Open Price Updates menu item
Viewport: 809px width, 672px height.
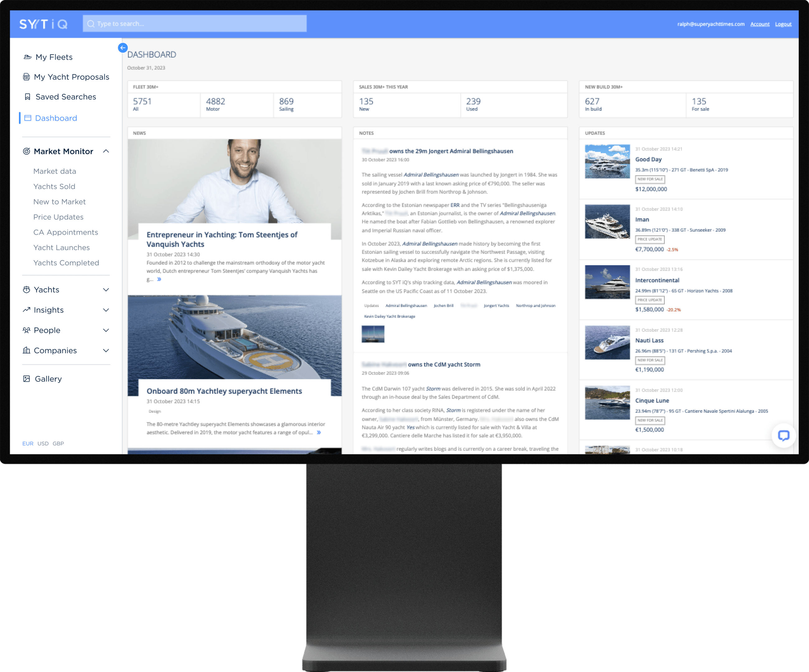(58, 217)
